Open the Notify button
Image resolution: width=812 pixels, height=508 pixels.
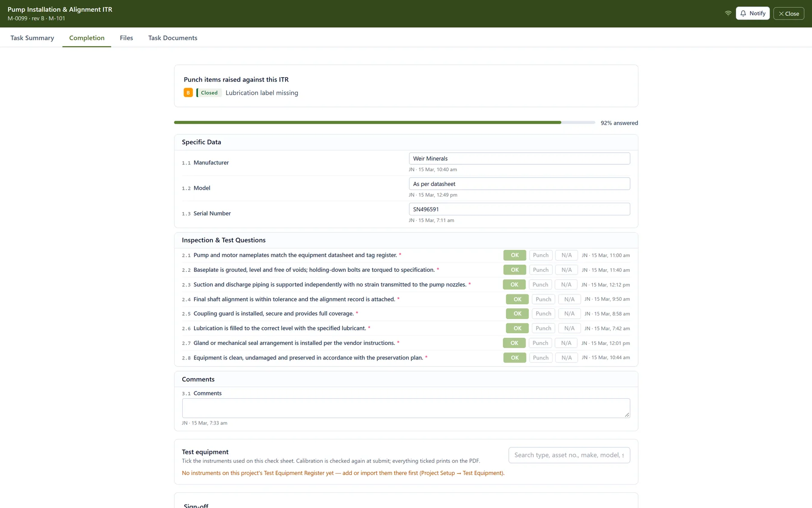(x=752, y=14)
